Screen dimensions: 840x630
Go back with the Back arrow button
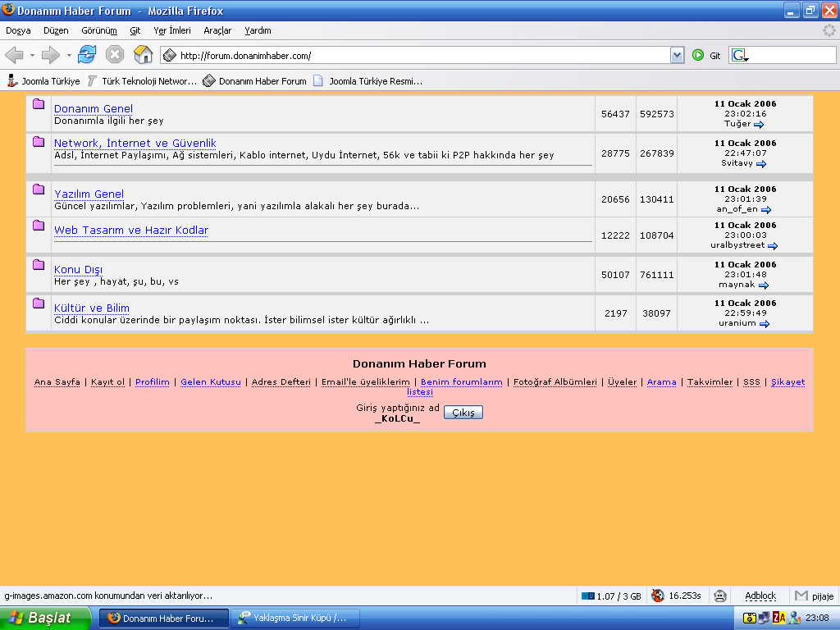click(x=15, y=55)
